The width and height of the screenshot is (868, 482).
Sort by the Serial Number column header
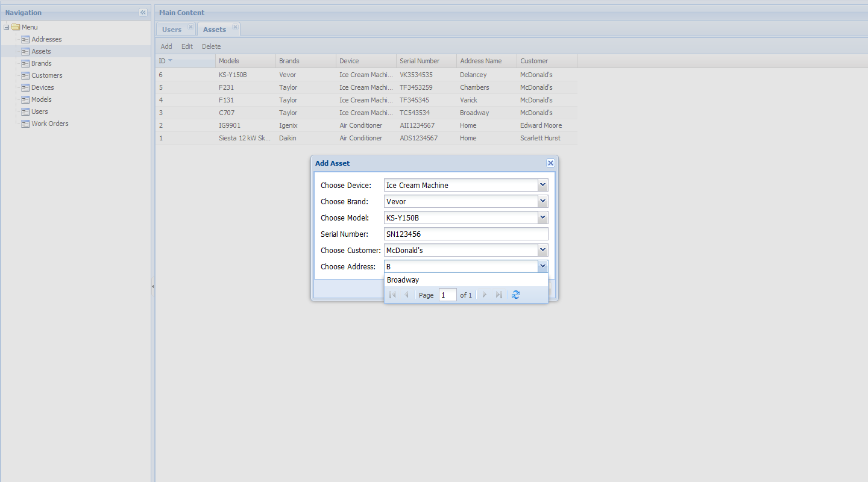[420, 61]
